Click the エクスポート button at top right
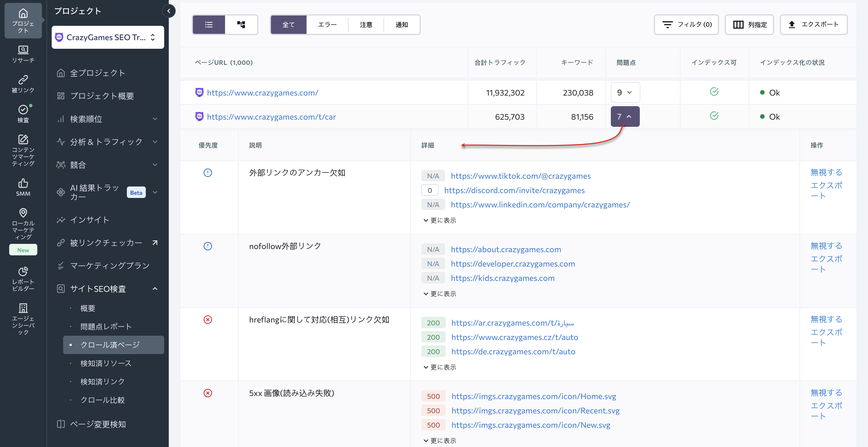The width and height of the screenshot is (868, 447). [813, 25]
